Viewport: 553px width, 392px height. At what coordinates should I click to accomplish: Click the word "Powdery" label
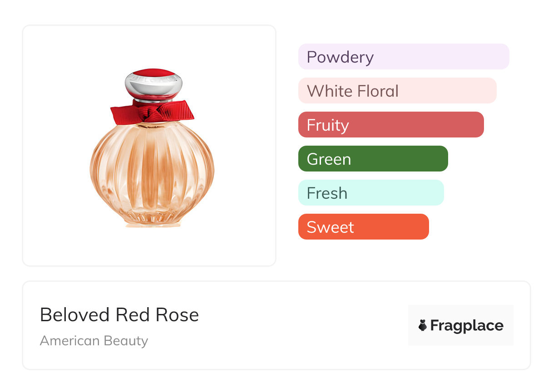(x=340, y=57)
